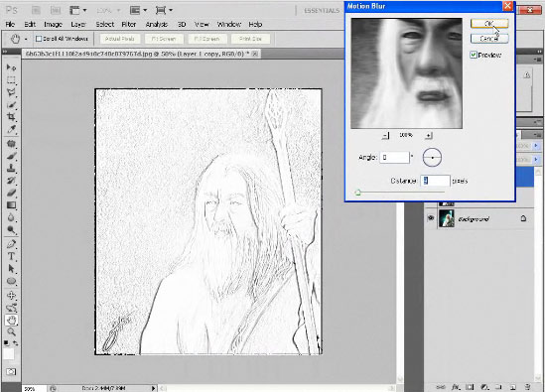545x392 pixels.
Task: Select the Eraser tool
Action: [11, 193]
